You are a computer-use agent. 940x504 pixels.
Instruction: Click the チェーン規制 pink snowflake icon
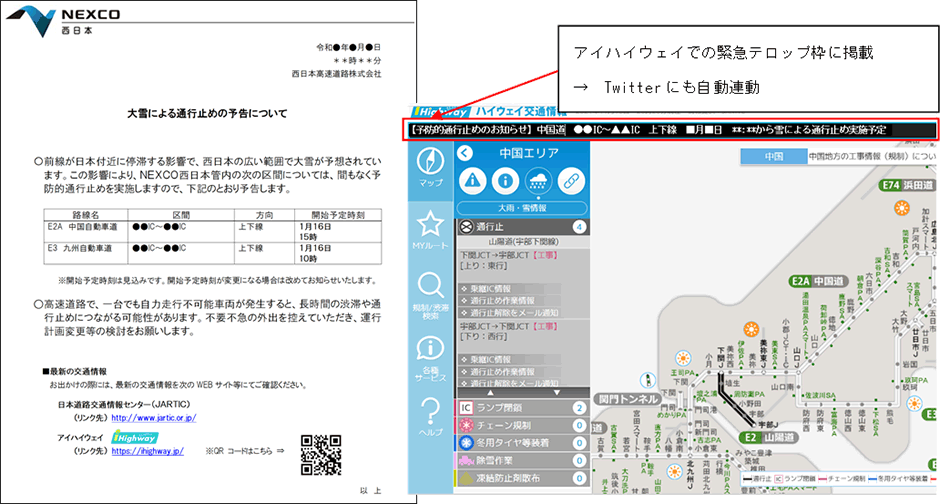pyautogui.click(x=466, y=425)
